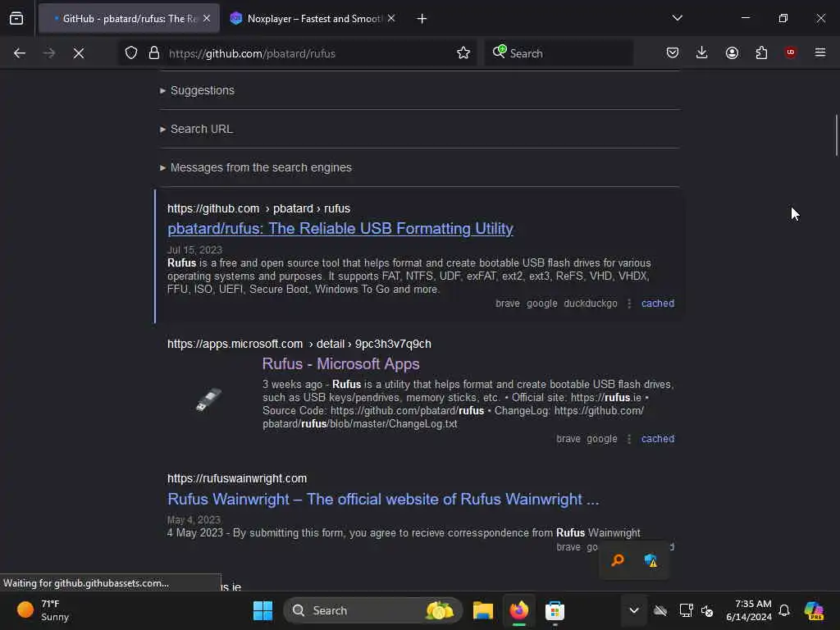Screen dimensions: 840x630
Task: Open the Firefox account menu
Action: pyautogui.click(x=732, y=52)
